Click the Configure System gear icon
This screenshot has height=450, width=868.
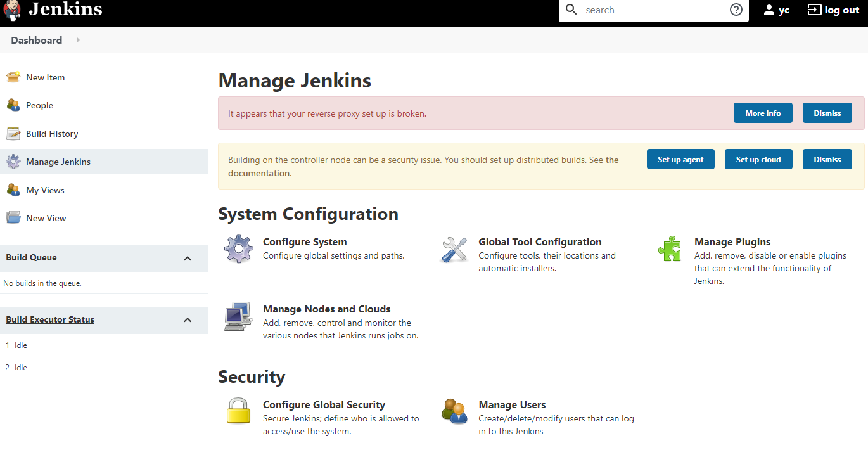point(239,249)
